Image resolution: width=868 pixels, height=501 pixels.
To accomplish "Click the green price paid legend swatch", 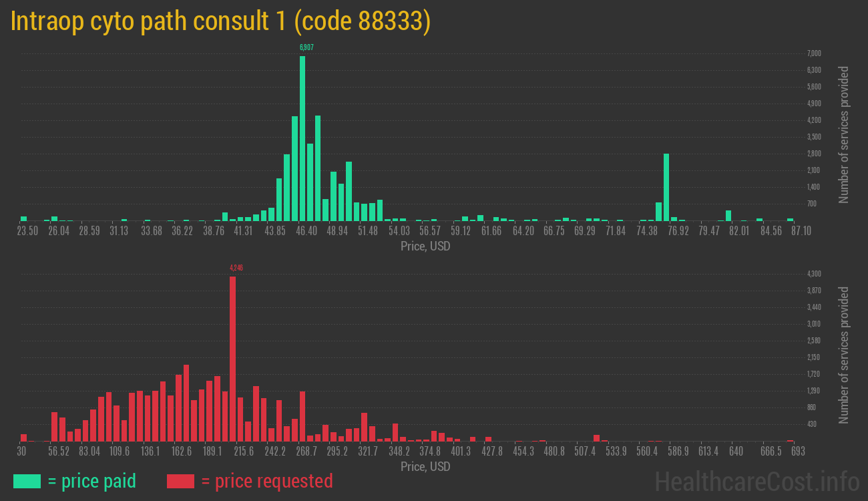I will click(27, 481).
